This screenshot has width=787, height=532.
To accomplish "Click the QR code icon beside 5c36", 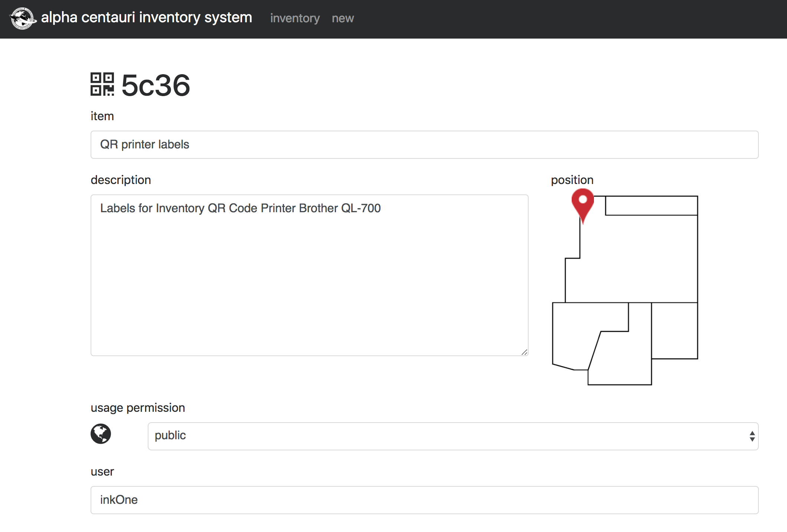I will click(102, 84).
